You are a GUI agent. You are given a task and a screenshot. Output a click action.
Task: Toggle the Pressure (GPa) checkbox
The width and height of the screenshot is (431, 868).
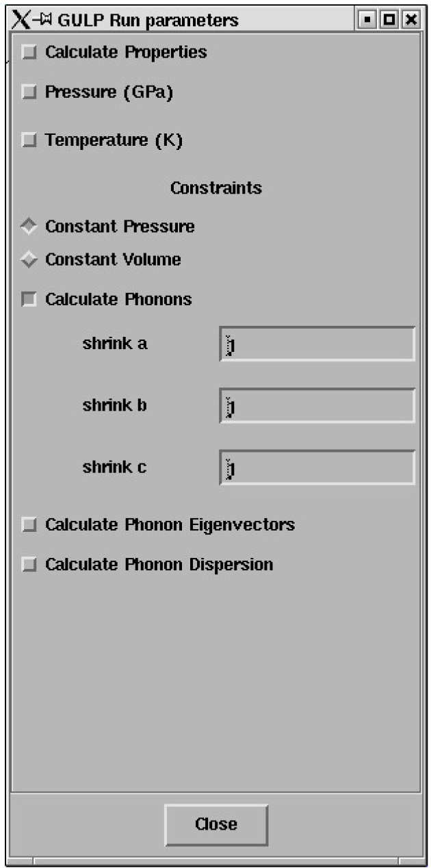click(x=29, y=92)
